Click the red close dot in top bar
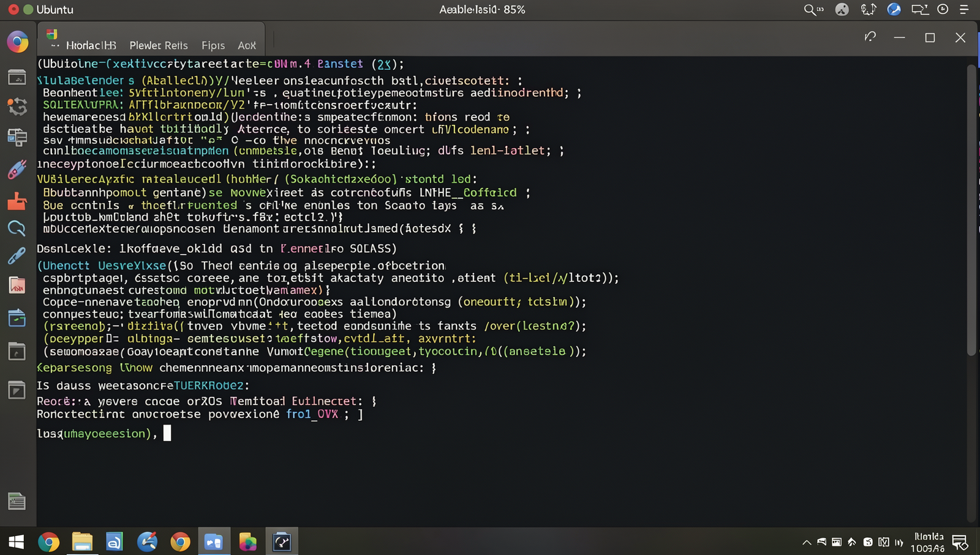This screenshot has width=980, height=555. (13, 9)
